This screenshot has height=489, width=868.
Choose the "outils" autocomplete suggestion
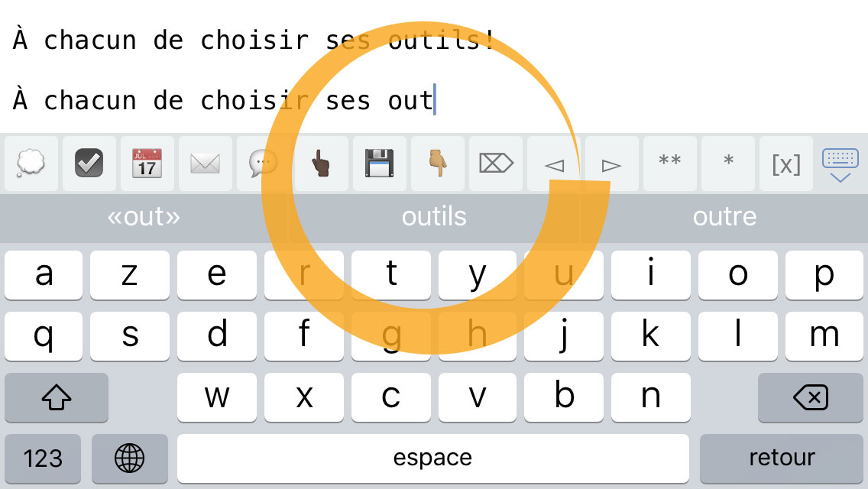434,217
